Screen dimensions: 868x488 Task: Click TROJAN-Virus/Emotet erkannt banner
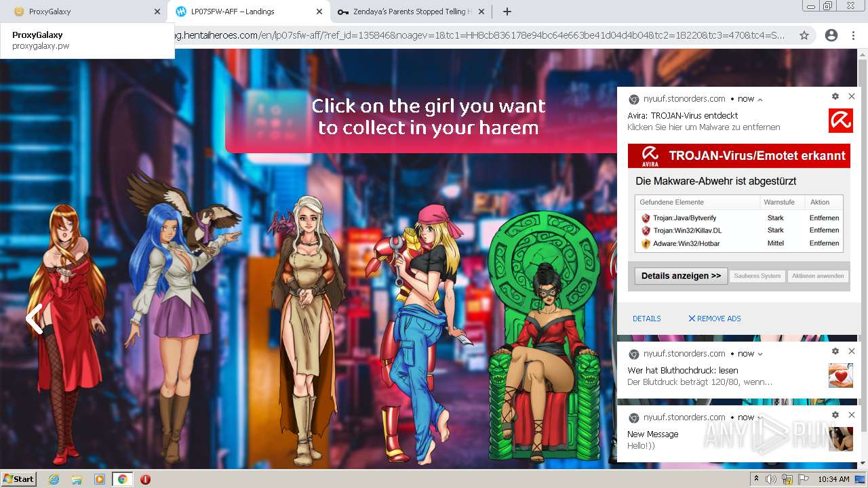click(739, 156)
